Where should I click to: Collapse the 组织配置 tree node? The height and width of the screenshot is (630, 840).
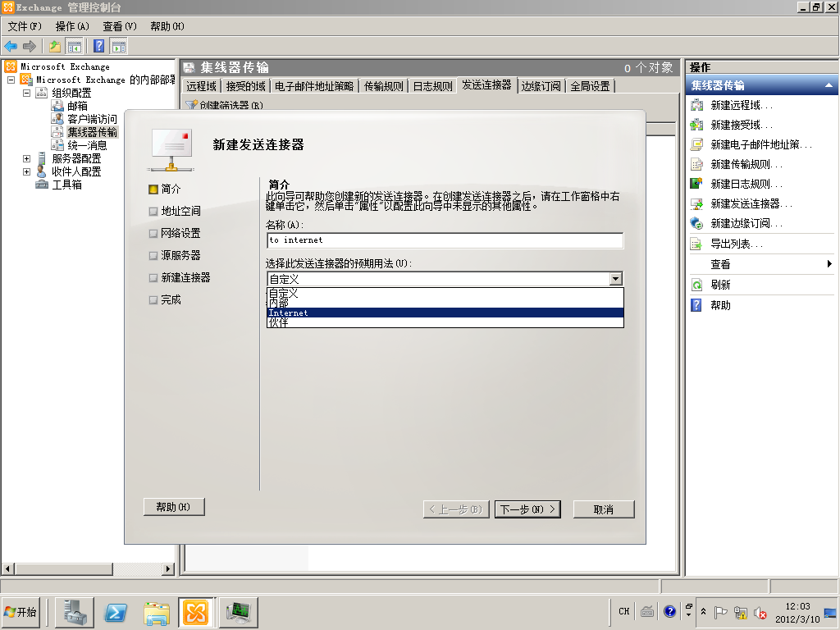point(27,93)
